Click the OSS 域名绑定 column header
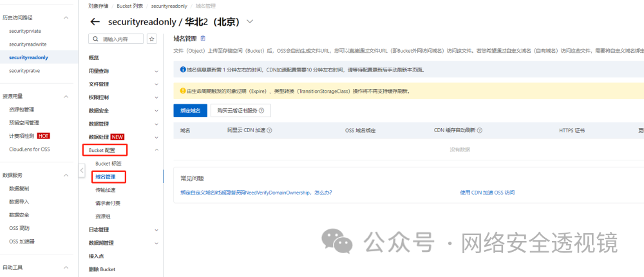 361,130
